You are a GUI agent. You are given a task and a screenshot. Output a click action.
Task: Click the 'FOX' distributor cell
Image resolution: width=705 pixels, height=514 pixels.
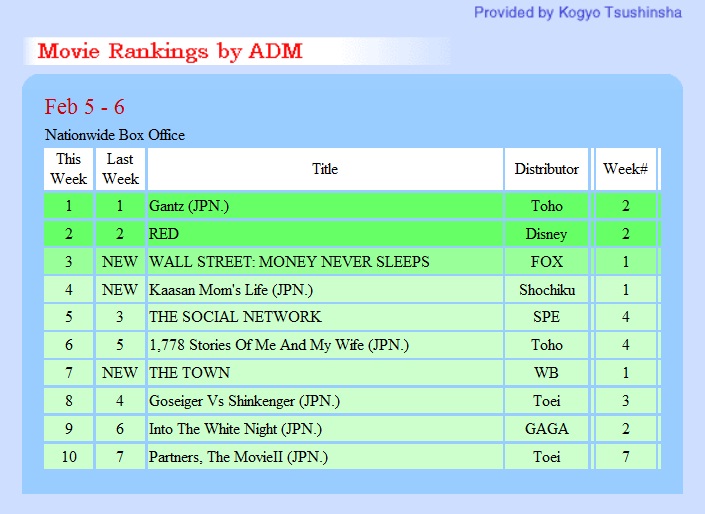point(546,262)
